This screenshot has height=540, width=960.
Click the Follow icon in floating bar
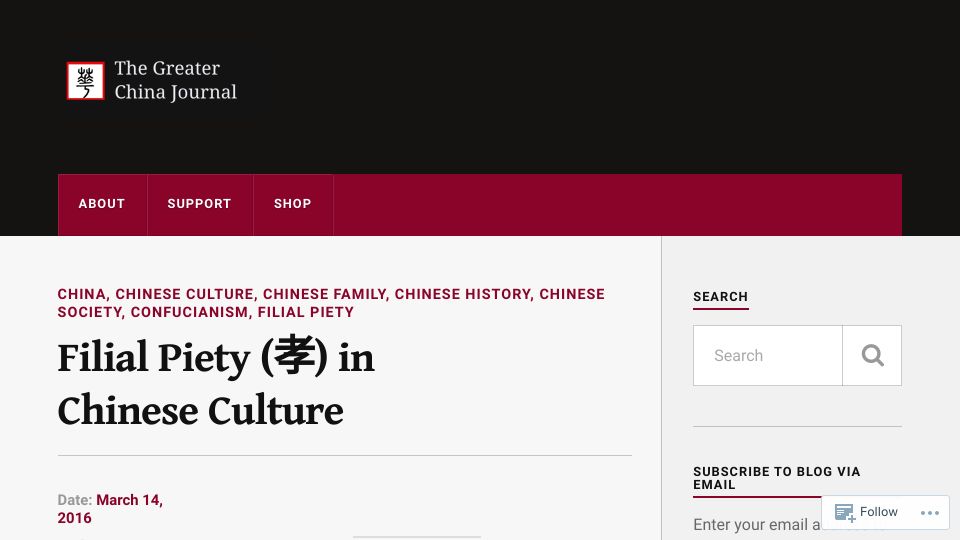point(845,512)
